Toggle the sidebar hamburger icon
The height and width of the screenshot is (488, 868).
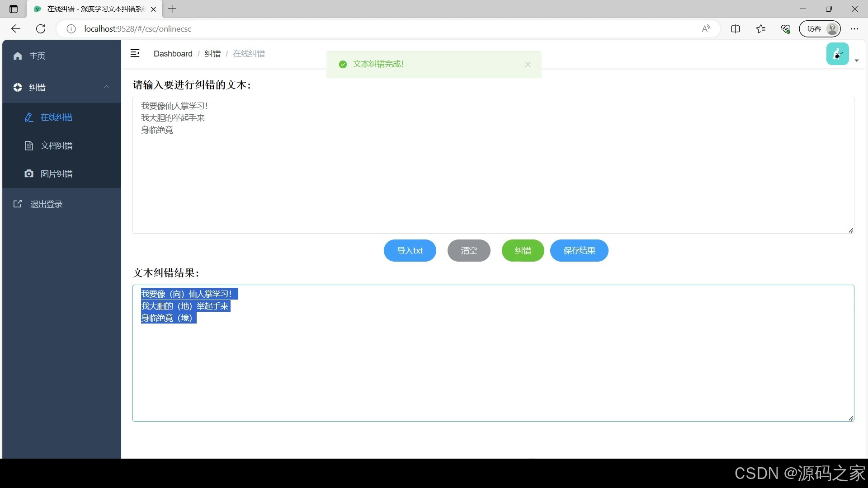(x=135, y=53)
